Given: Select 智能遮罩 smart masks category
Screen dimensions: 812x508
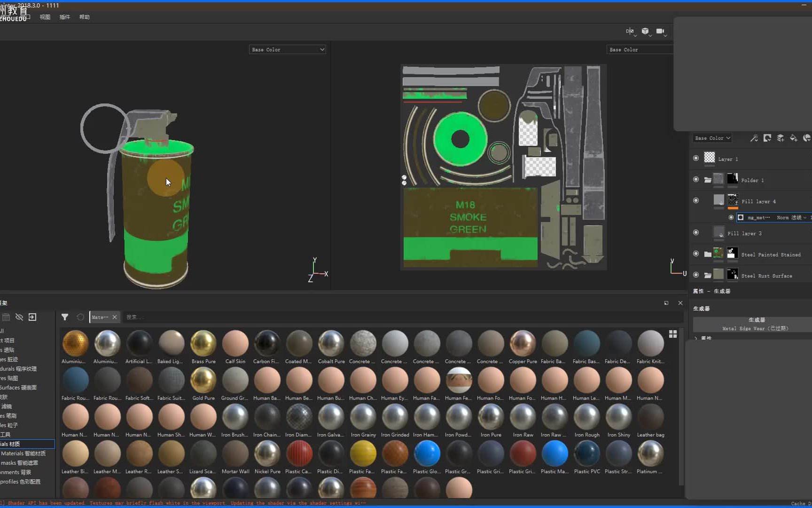Looking at the screenshot, I should pyautogui.click(x=20, y=463).
